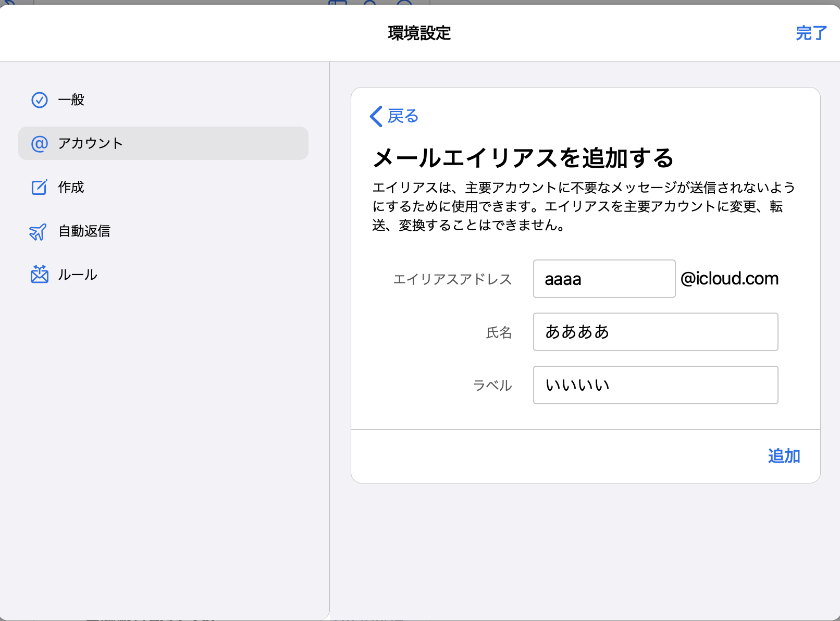The image size is (840, 621).
Task: Click the checkmark icon beside 一般
Action: [40, 100]
